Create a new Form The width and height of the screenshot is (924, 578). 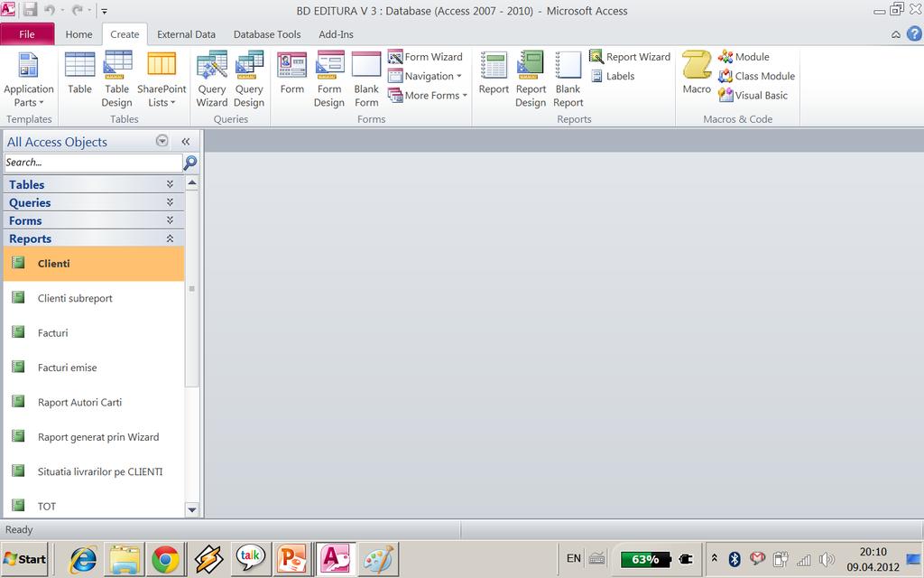click(291, 73)
